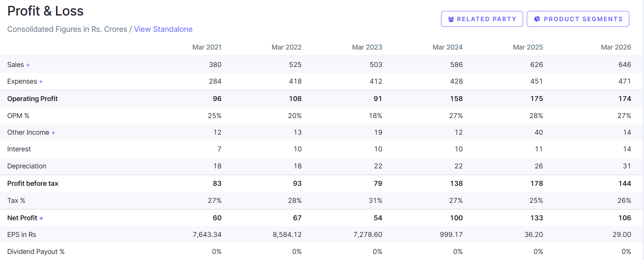
Task: Select the EPS in Rs row label
Action: tap(22, 235)
